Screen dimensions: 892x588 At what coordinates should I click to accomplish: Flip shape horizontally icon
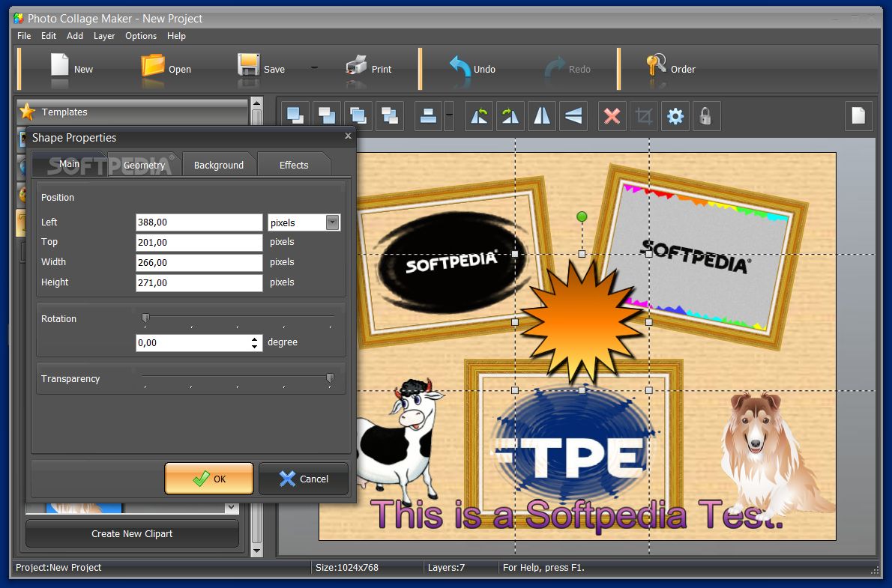click(x=541, y=116)
